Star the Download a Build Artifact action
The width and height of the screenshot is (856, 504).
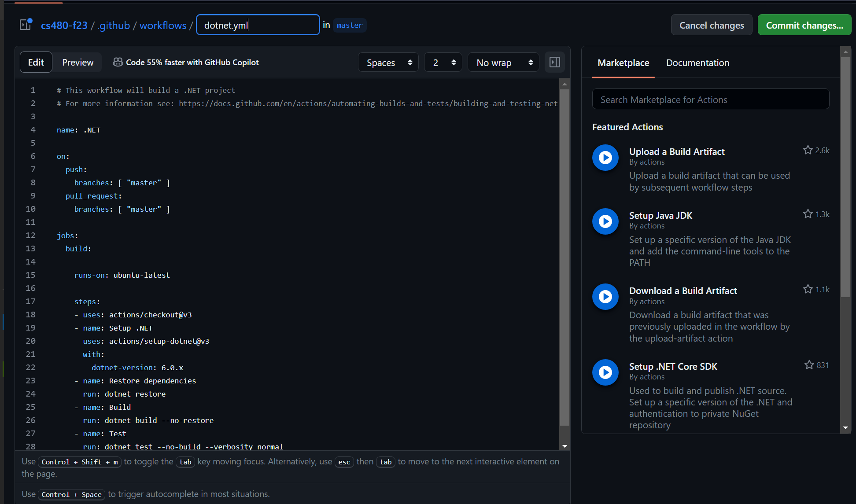[808, 289]
